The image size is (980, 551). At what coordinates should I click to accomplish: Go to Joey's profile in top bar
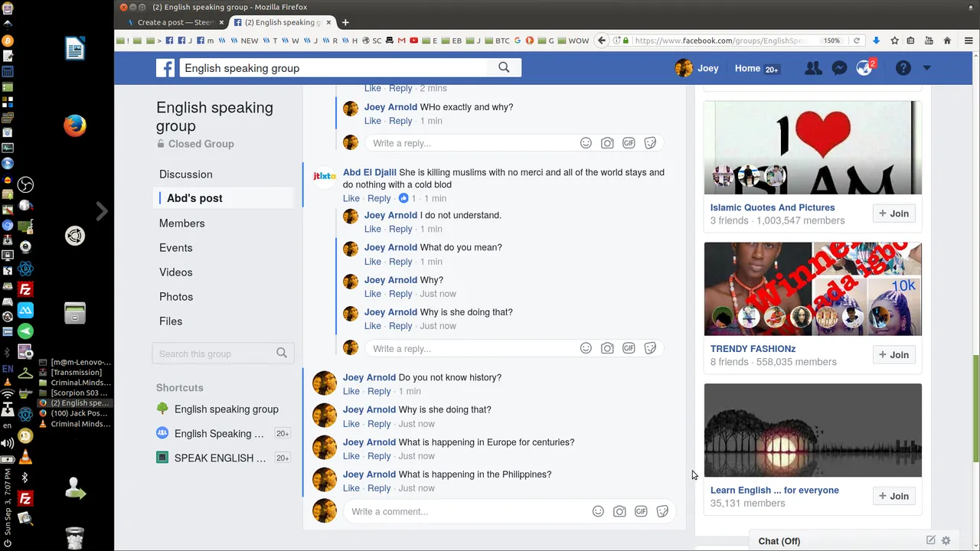point(697,68)
